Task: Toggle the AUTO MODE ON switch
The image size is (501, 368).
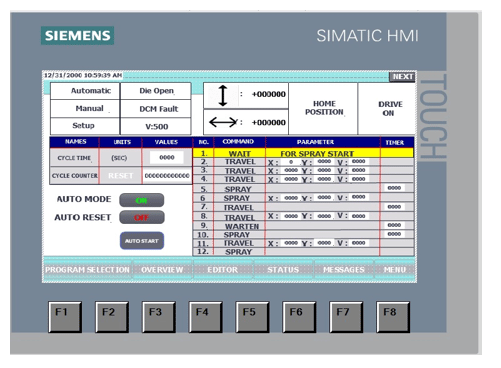Action: pyautogui.click(x=142, y=200)
